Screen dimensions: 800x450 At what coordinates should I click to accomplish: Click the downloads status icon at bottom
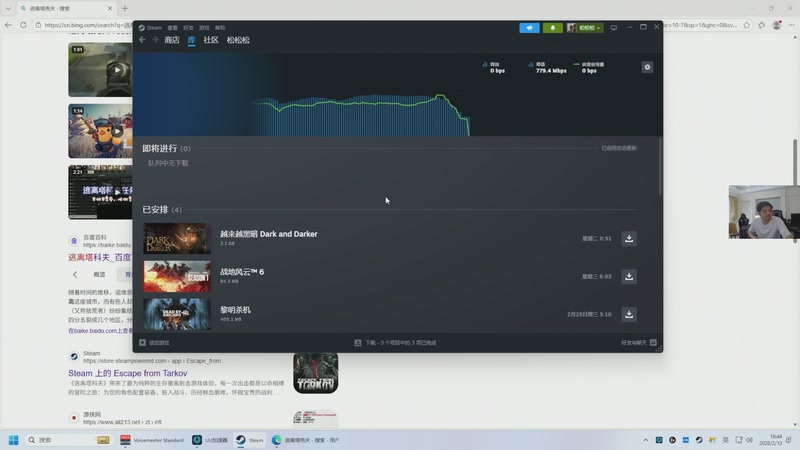pyautogui.click(x=358, y=342)
